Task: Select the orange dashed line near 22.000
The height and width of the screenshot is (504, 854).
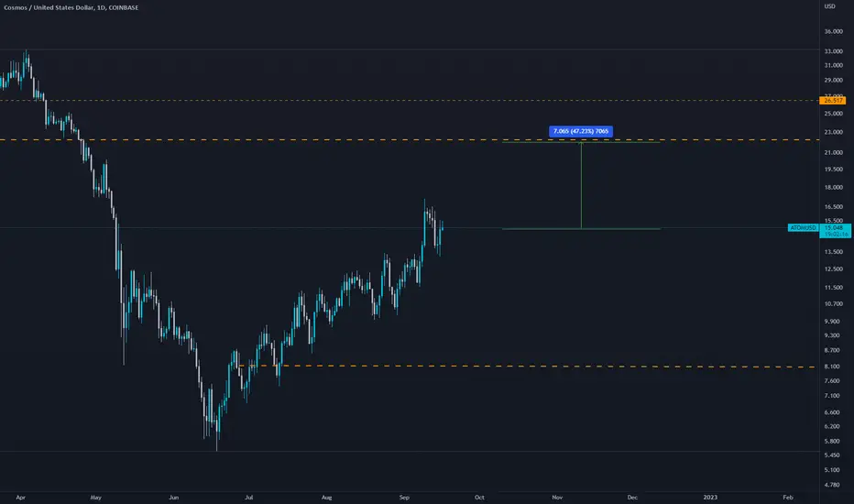Action: [x=409, y=140]
